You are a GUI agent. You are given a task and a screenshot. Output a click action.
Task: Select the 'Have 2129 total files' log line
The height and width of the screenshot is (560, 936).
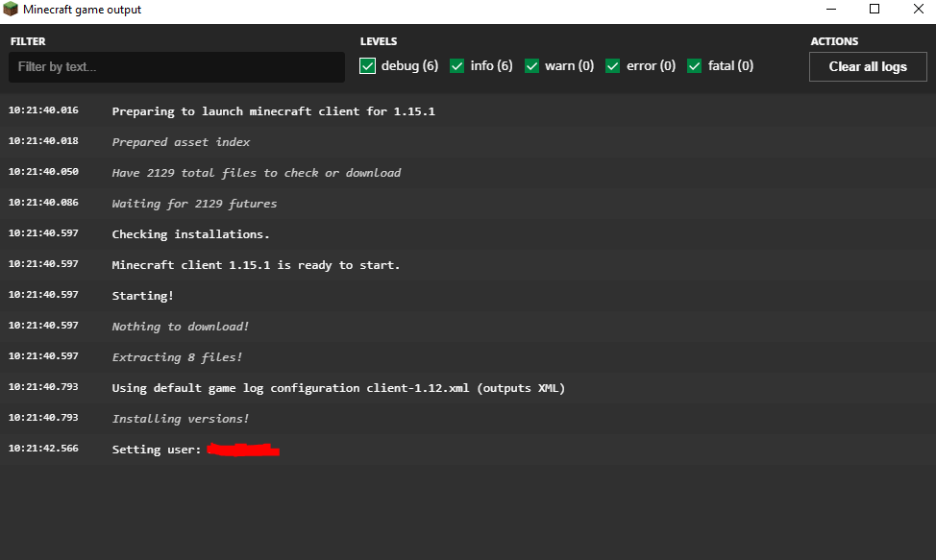pos(256,173)
